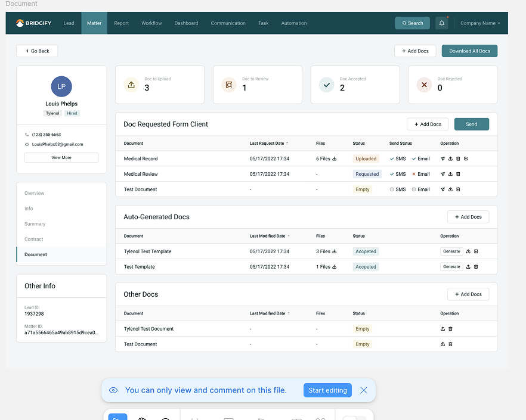The height and width of the screenshot is (420, 526).
Task: Click the Start editing button
Action: (x=327, y=390)
